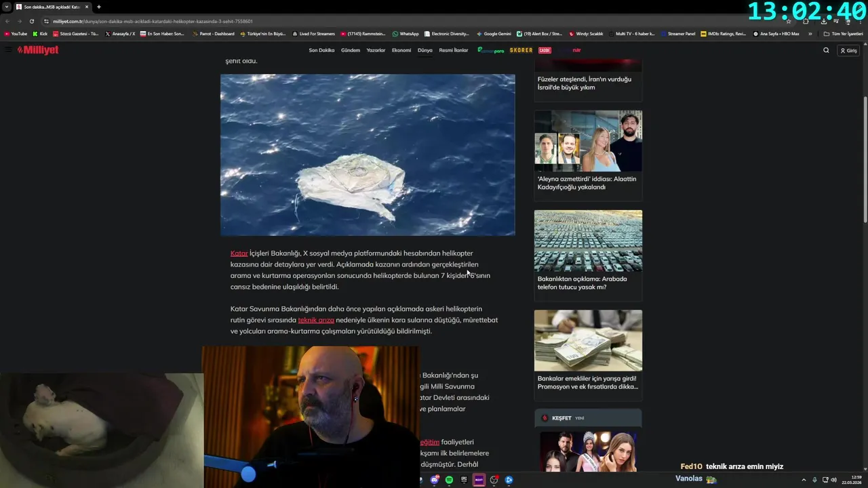868x488 pixels.
Task: Open the Kick bookmark
Action: click(40, 33)
